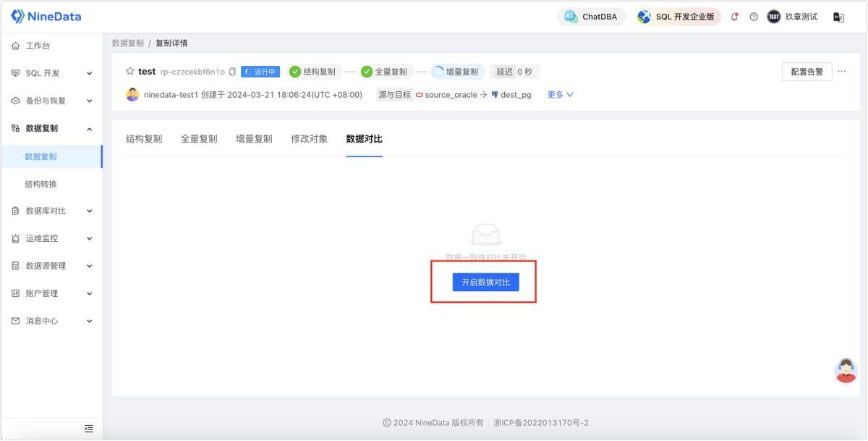Click the 配置告警 button
Screen dimensions: 868x441
pyautogui.click(x=807, y=72)
